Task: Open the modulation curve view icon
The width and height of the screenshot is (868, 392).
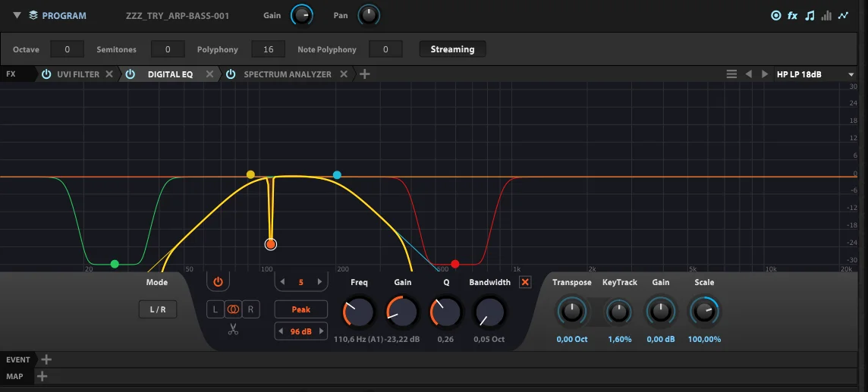Action: pos(843,15)
